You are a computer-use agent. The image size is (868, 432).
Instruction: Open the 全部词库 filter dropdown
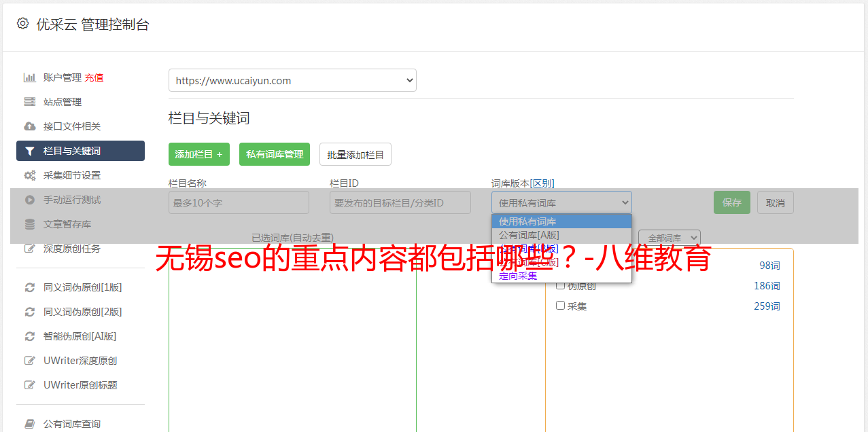pos(670,238)
